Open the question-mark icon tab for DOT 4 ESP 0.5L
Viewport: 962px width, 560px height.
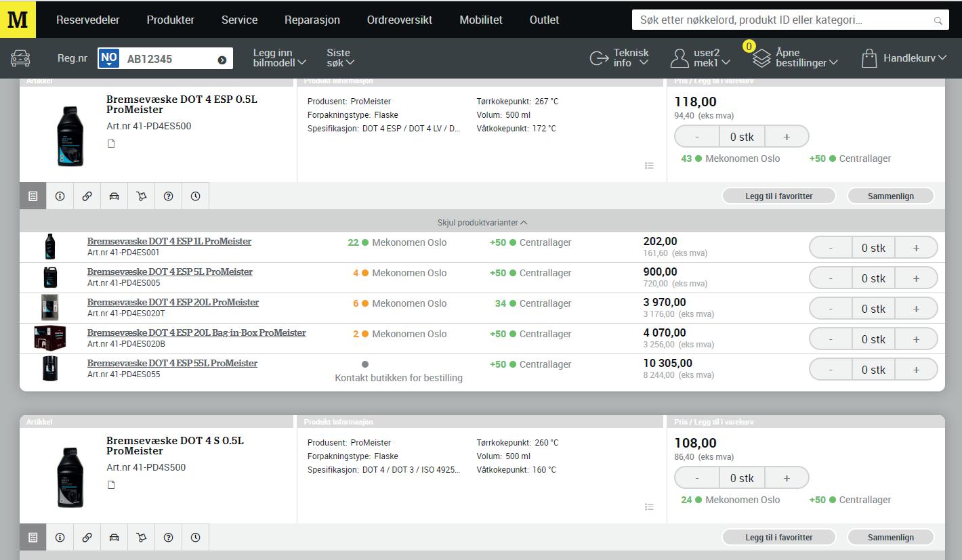169,196
